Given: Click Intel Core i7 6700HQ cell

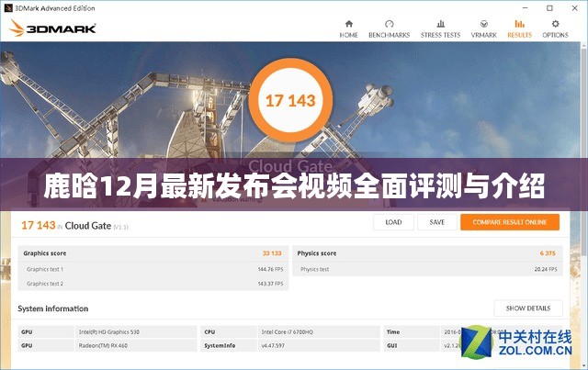Looking at the screenshot, I should [x=319, y=331].
